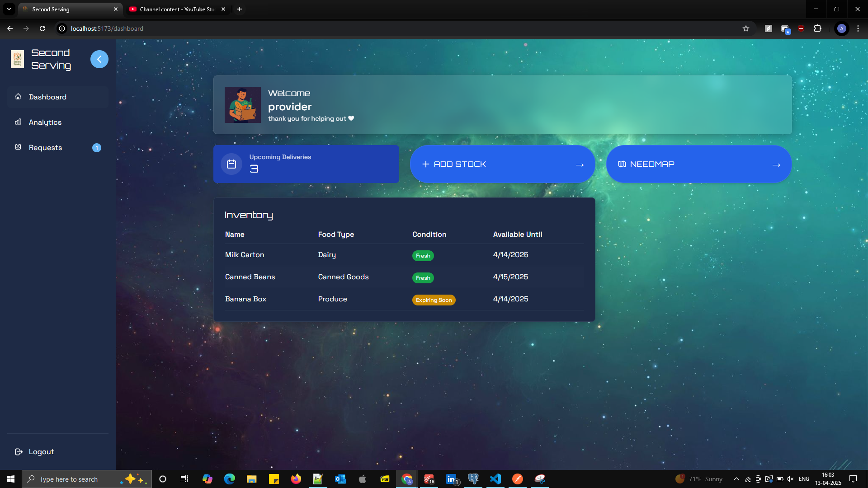The height and width of the screenshot is (488, 868).
Task: Collapse the sidebar with the chevron button
Action: point(99,59)
